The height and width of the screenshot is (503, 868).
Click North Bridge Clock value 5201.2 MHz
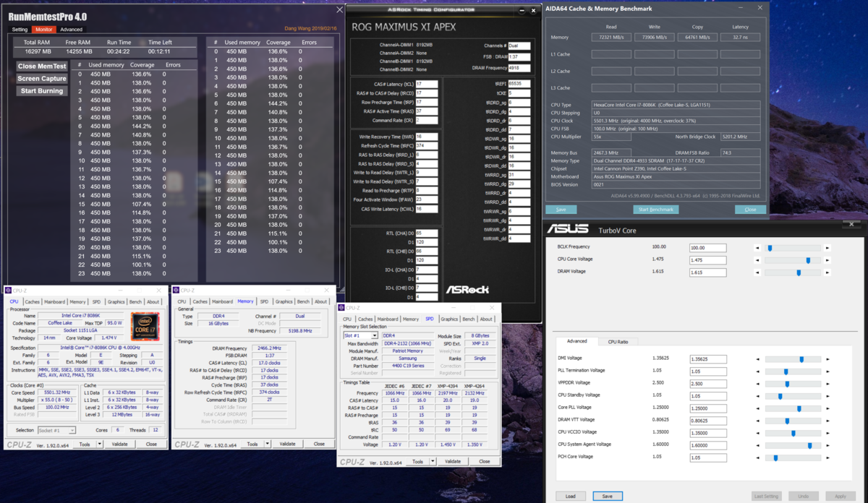(741, 136)
